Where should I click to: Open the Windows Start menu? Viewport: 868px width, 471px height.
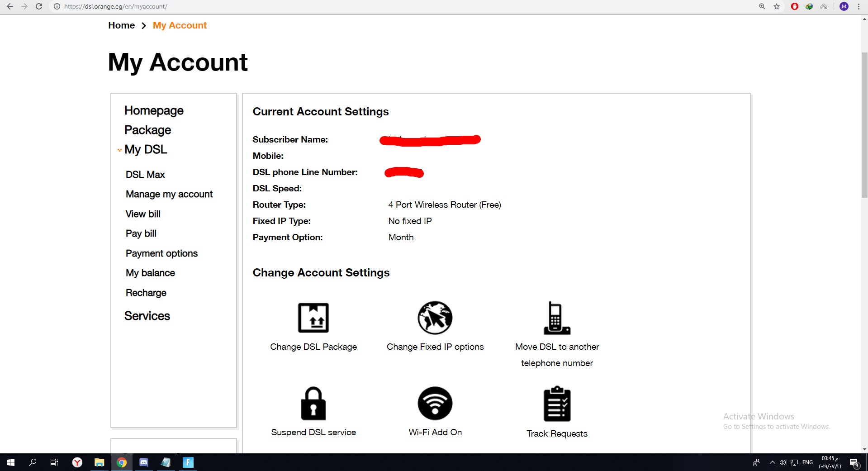(11, 462)
